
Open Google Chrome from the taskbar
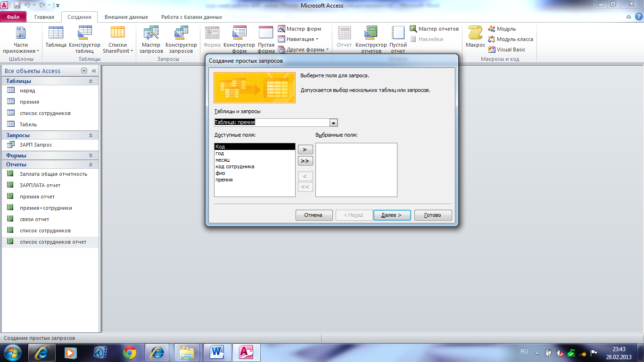point(130,352)
